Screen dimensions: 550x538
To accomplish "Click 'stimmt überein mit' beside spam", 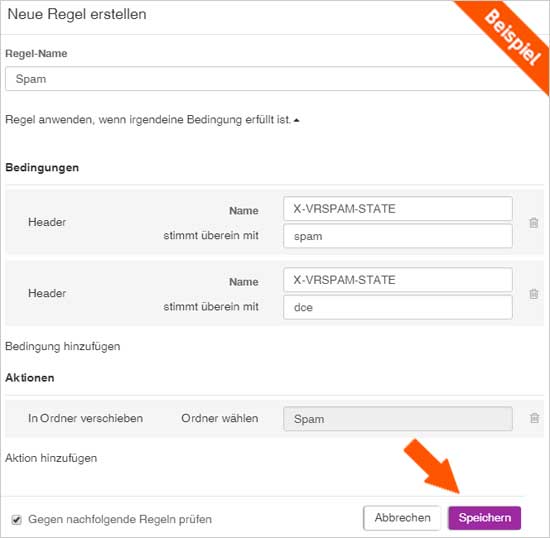I will 211,235.
